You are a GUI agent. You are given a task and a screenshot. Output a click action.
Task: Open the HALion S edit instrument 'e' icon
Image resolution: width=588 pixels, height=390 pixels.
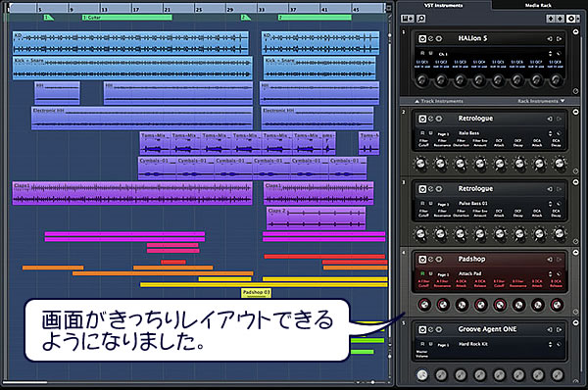pos(431,38)
